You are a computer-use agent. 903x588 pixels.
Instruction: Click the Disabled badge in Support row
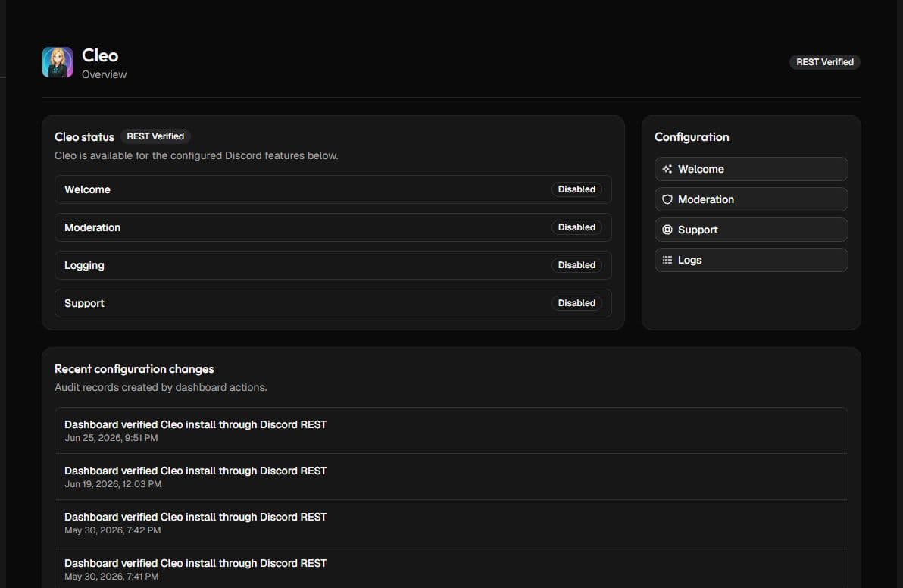tap(576, 304)
